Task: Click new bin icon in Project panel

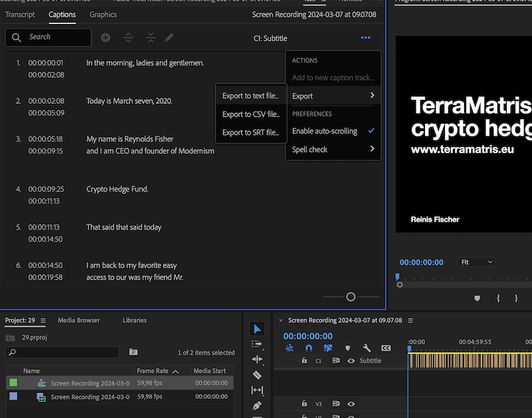Action: tap(134, 352)
